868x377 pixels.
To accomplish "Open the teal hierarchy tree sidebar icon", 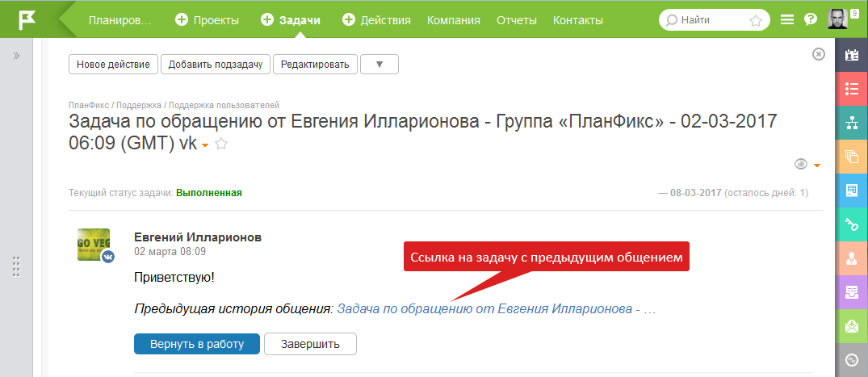I will pos(851,123).
